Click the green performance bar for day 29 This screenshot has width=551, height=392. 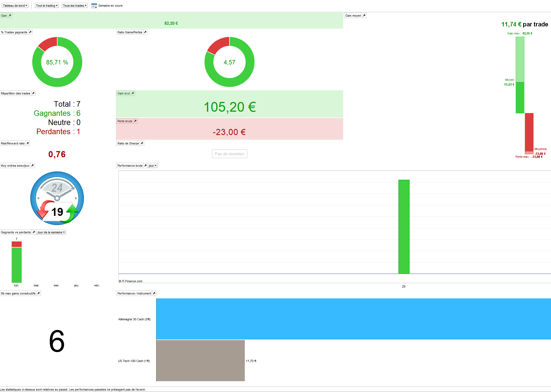point(404,226)
